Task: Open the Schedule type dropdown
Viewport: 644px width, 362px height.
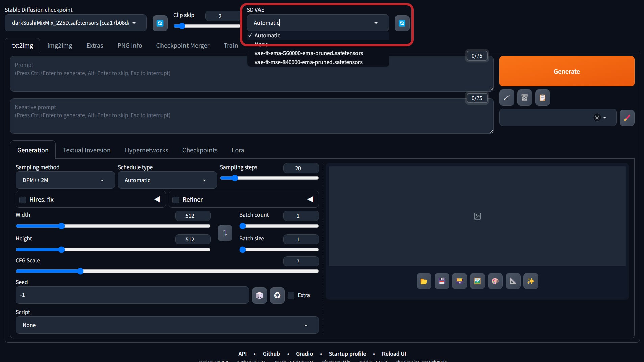Action: pyautogui.click(x=167, y=180)
